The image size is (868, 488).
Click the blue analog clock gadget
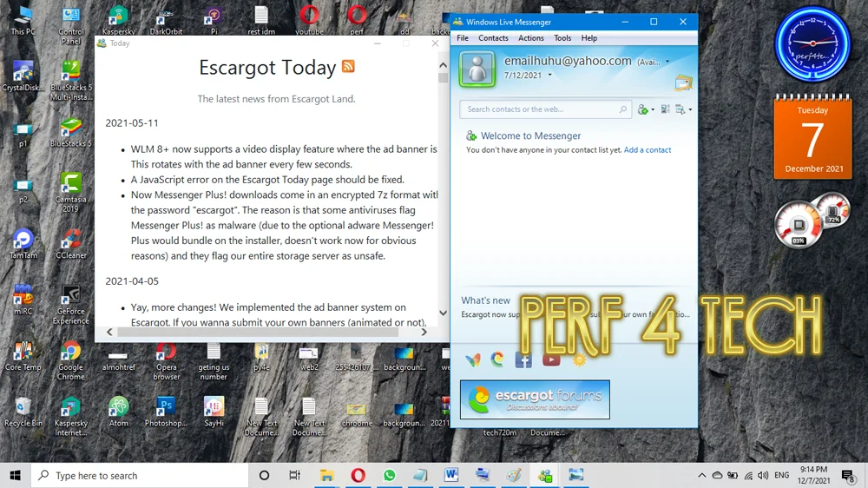[812, 43]
